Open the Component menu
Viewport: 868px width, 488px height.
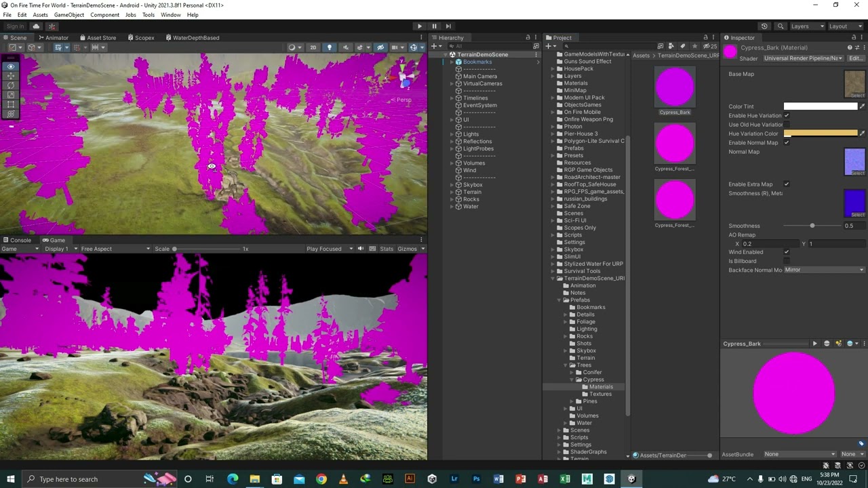(x=104, y=15)
